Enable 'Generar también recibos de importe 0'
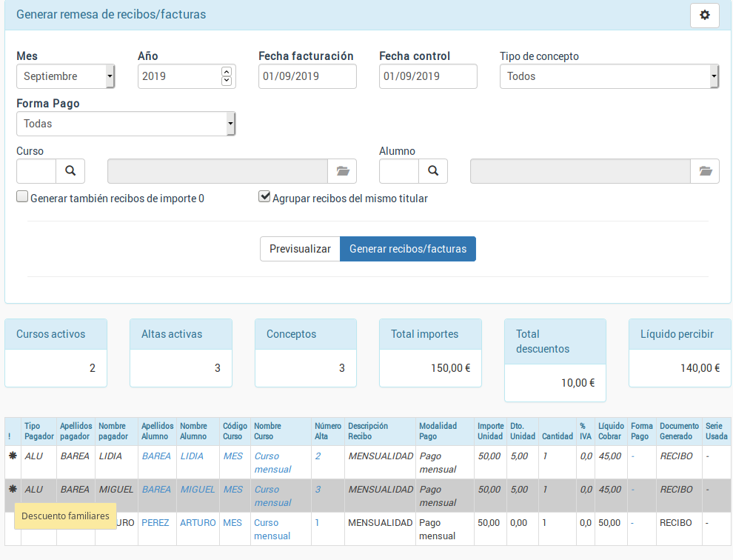The height and width of the screenshot is (560, 733). click(22, 196)
